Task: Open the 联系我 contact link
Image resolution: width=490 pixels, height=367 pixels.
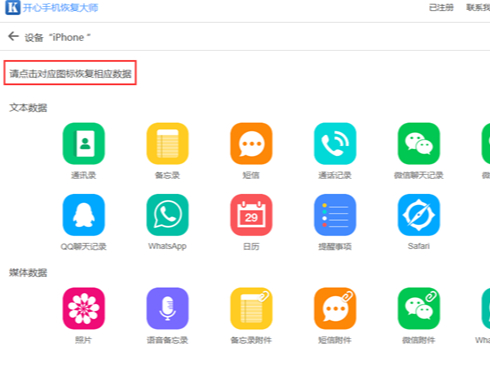Action: pyautogui.click(x=478, y=7)
